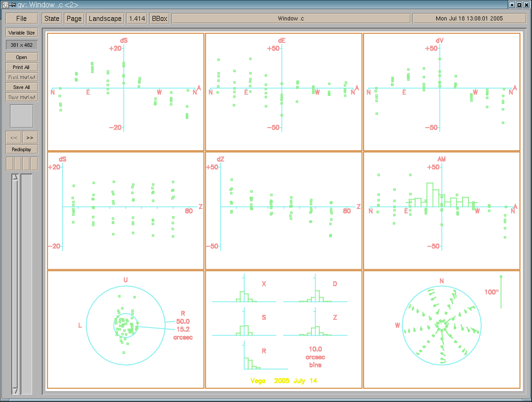Click the '15.2' radius value
This screenshot has height=402, width=532.
[x=183, y=329]
